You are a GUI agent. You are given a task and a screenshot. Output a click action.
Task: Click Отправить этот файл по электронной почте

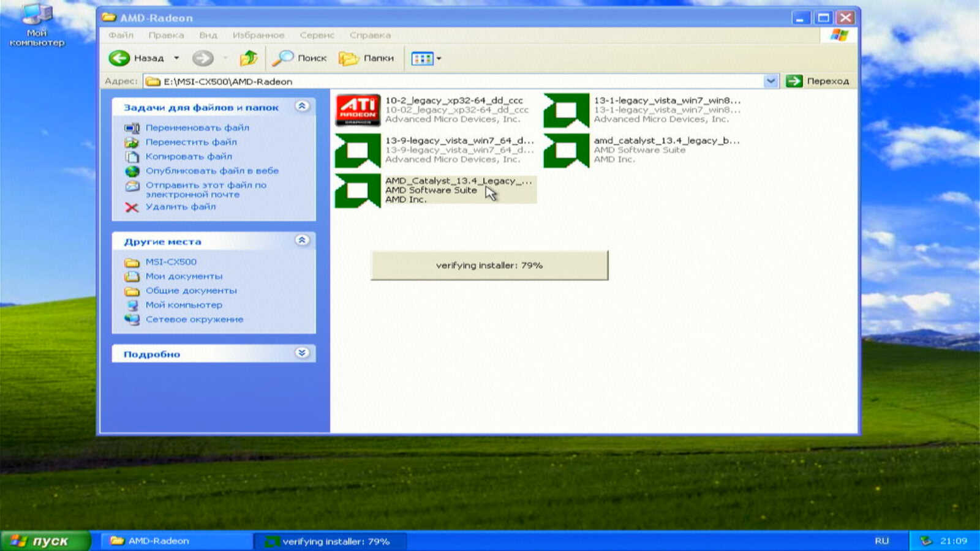pyautogui.click(x=206, y=190)
